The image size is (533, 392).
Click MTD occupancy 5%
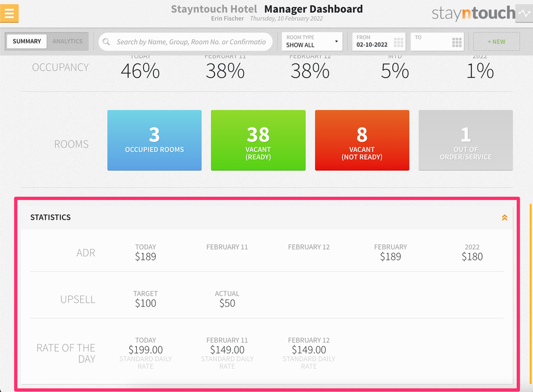(395, 71)
